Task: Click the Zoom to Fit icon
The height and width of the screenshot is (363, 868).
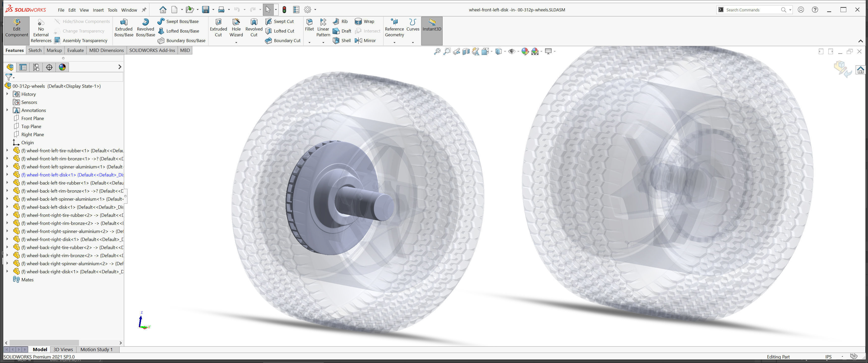Action: click(437, 51)
